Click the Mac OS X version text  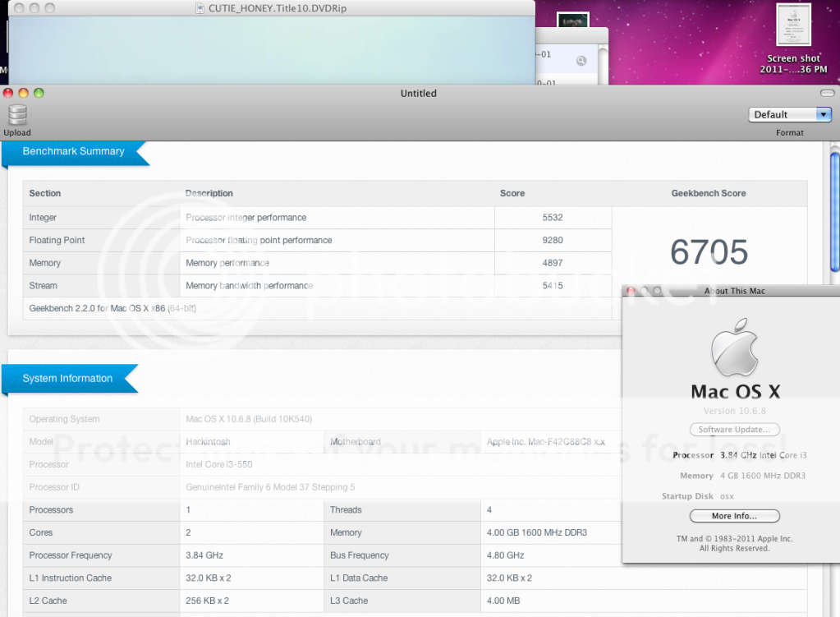(734, 411)
